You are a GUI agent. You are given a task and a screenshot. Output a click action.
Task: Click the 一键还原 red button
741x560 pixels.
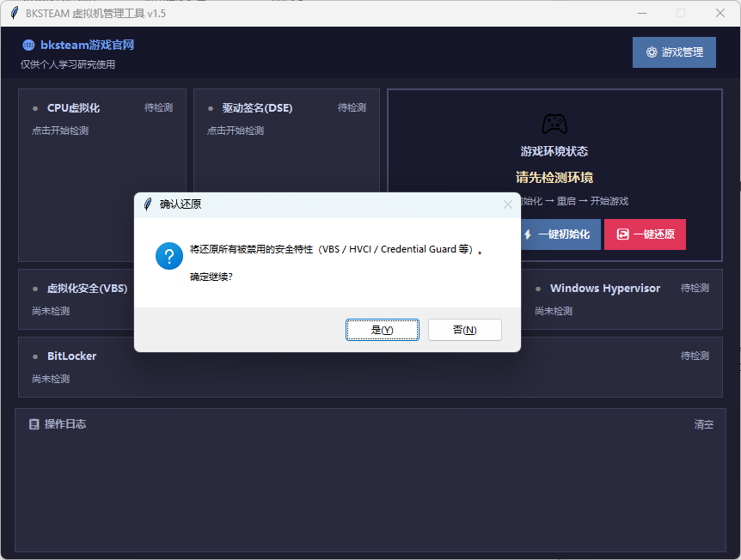click(645, 234)
